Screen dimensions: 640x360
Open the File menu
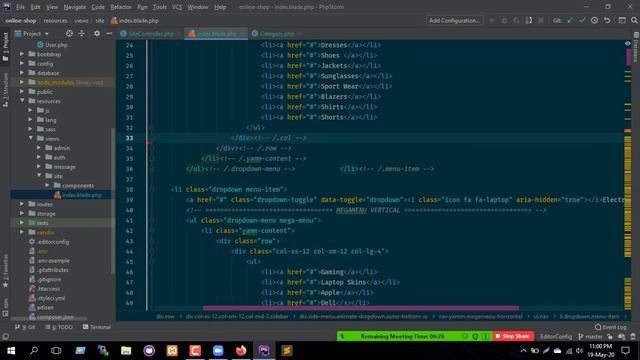pos(20,7)
